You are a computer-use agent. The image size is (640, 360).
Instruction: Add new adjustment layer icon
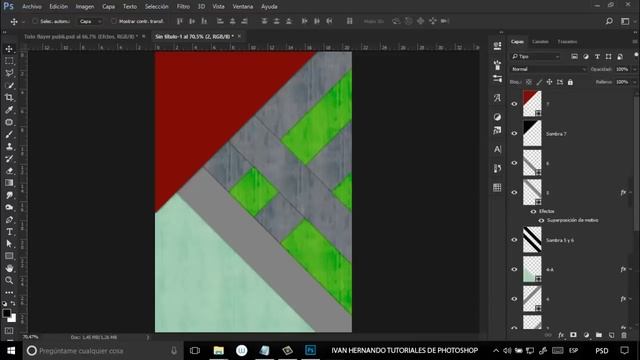click(586, 335)
